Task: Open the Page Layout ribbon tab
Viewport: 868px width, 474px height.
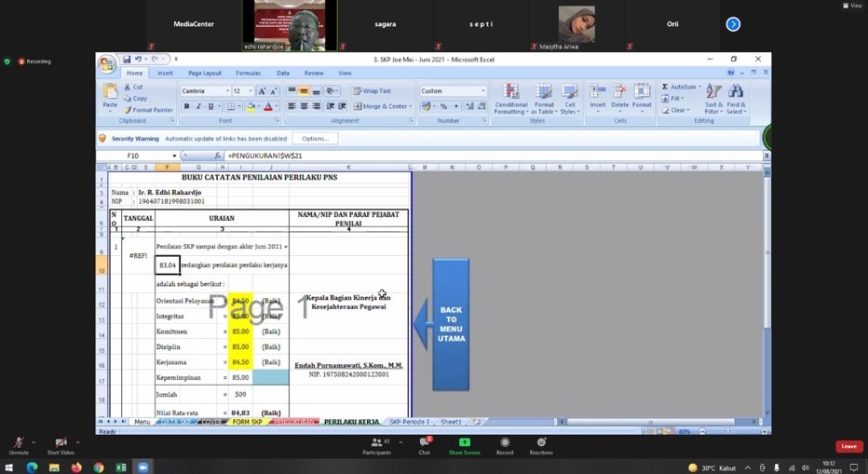Action: (x=205, y=73)
